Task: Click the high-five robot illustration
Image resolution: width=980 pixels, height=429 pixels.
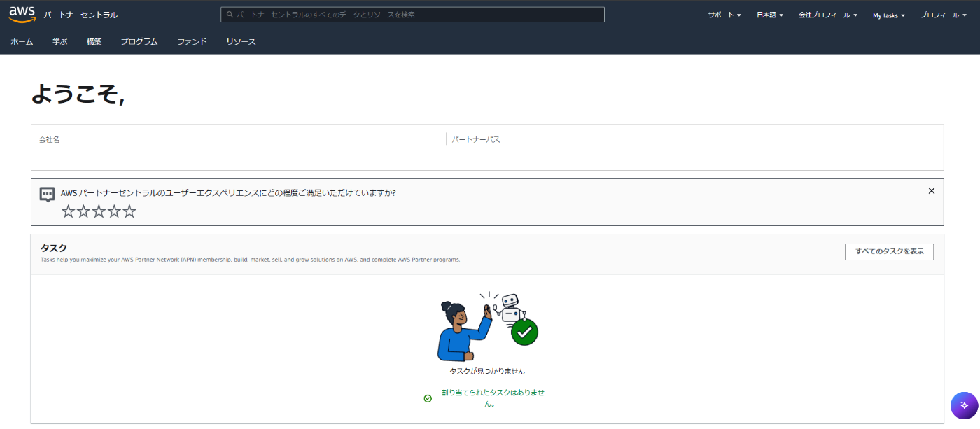Action: click(x=488, y=327)
